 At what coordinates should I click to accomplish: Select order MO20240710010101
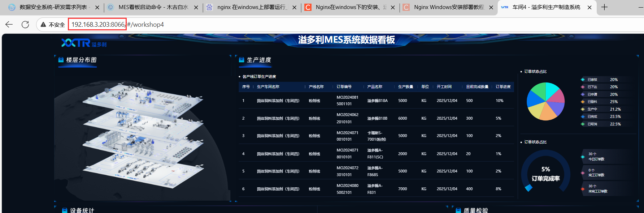coord(348,136)
